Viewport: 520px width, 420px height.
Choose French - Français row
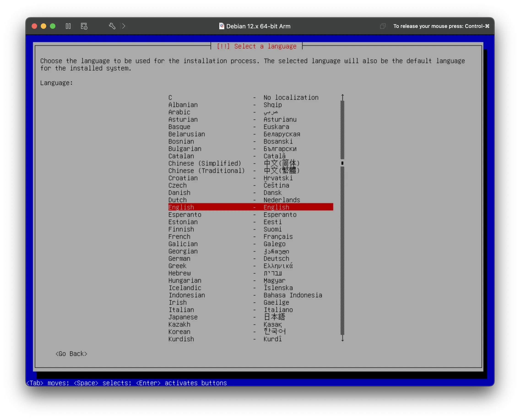point(251,236)
